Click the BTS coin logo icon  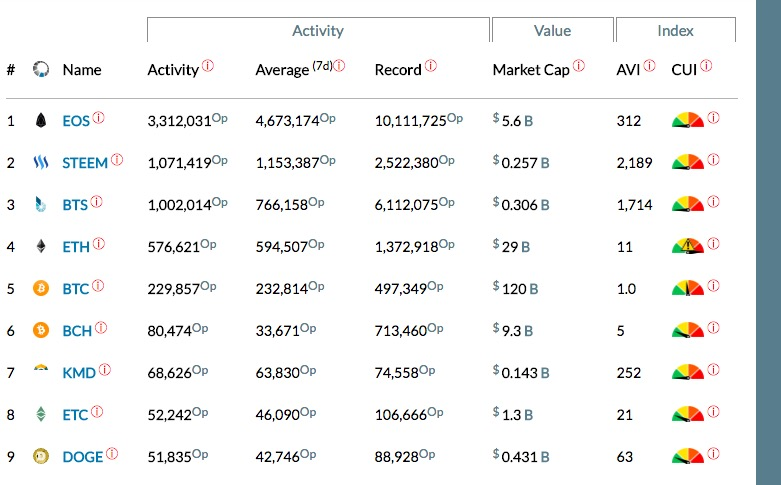coord(41,204)
